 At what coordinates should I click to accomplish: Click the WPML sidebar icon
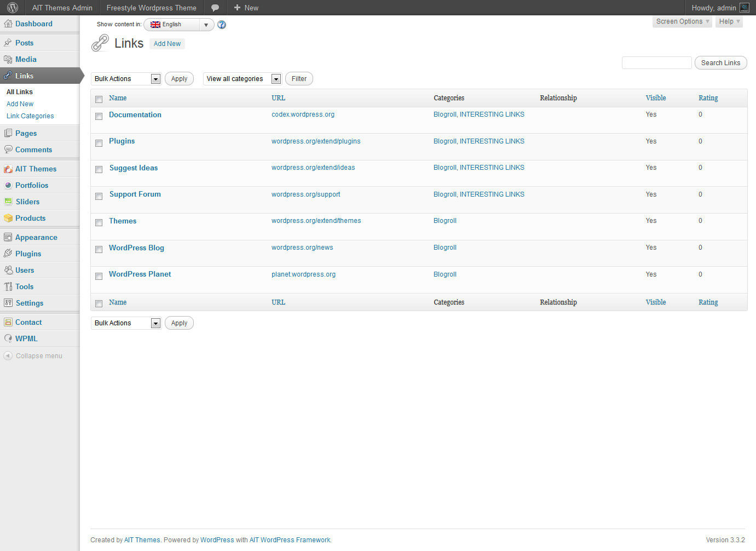8,338
